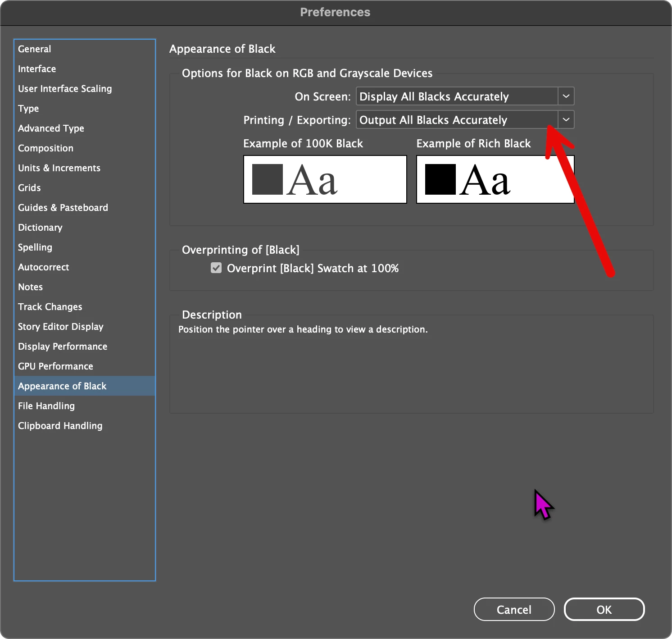The width and height of the screenshot is (672, 639).
Task: Open Track Changes preferences
Action: tap(85, 307)
